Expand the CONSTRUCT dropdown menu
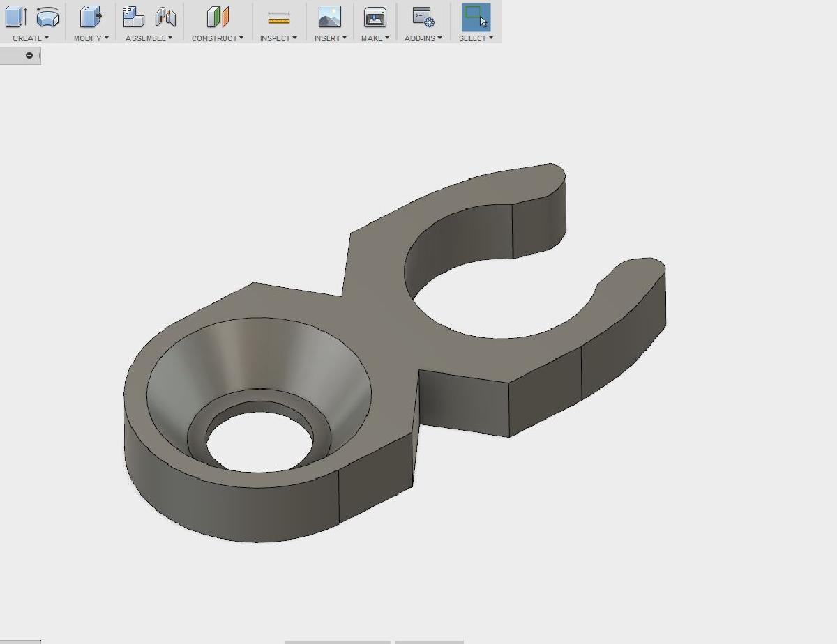The width and height of the screenshot is (837, 644). tap(218, 38)
